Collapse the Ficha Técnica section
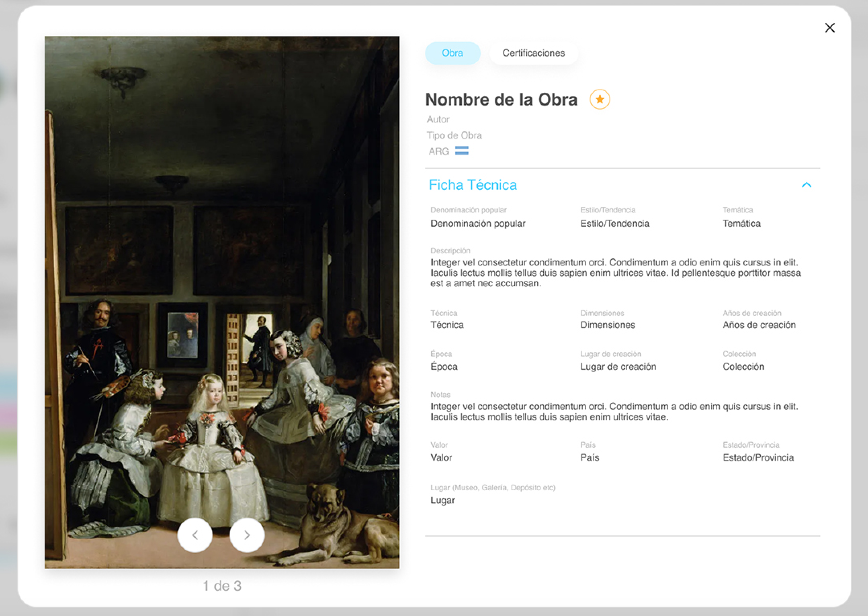Viewport: 868px width, 616px height. click(806, 185)
